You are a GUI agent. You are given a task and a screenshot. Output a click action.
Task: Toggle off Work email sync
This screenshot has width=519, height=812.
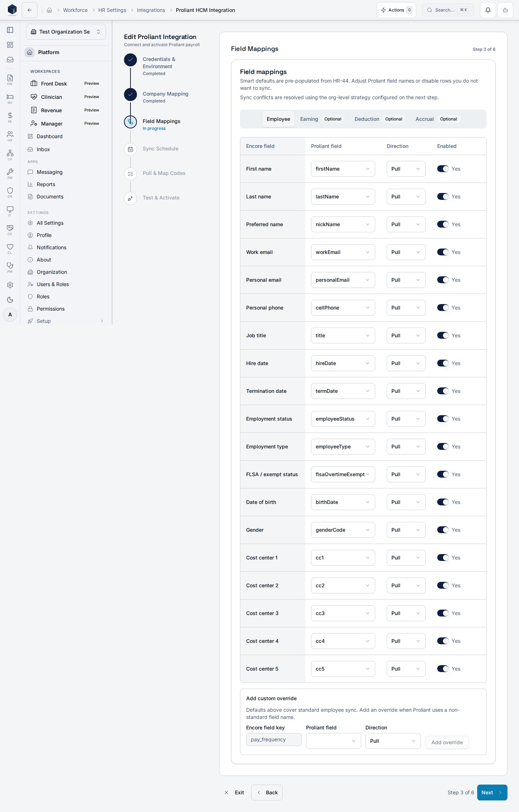point(443,252)
